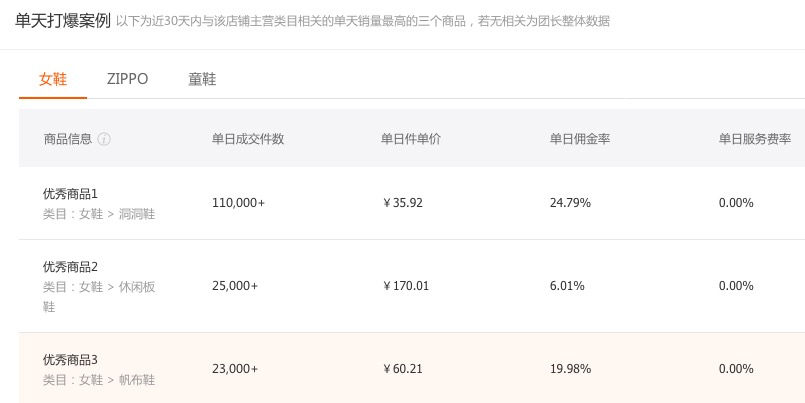Screen dimensions: 805x403
Task: Click the 单日服务费率 column header
Action: coord(755,139)
